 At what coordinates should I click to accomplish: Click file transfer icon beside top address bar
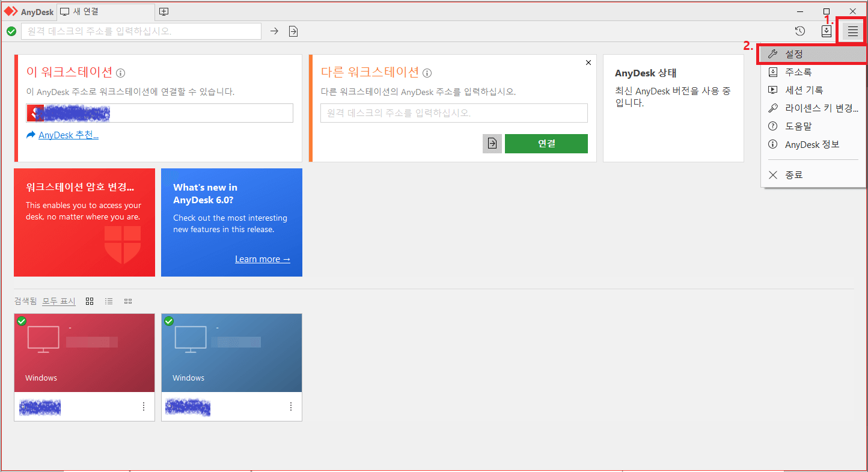tap(293, 31)
